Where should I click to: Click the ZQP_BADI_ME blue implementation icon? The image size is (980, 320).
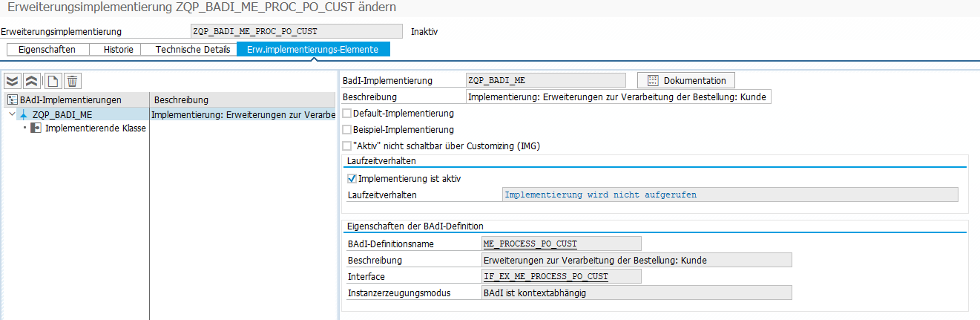click(24, 114)
